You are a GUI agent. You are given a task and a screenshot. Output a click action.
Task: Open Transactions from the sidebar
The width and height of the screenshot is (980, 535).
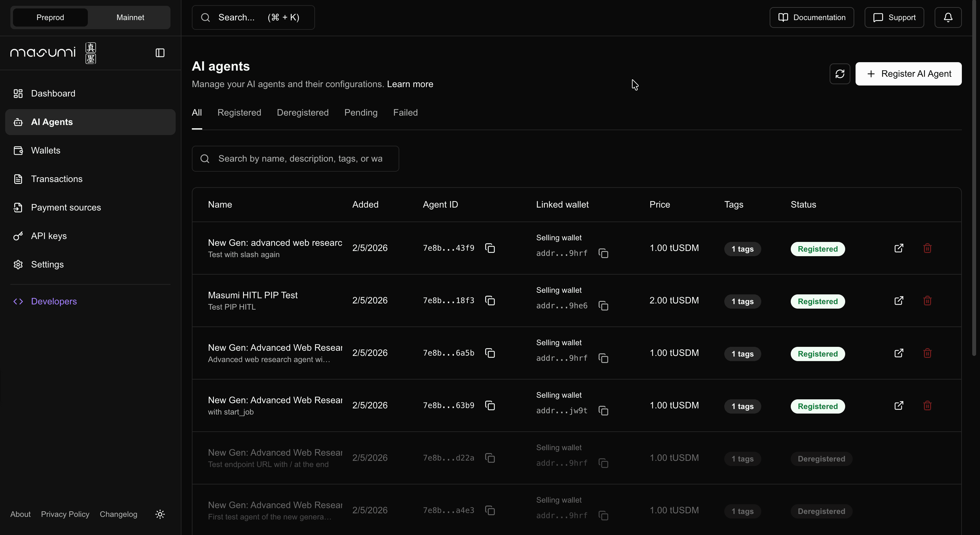[57, 179]
